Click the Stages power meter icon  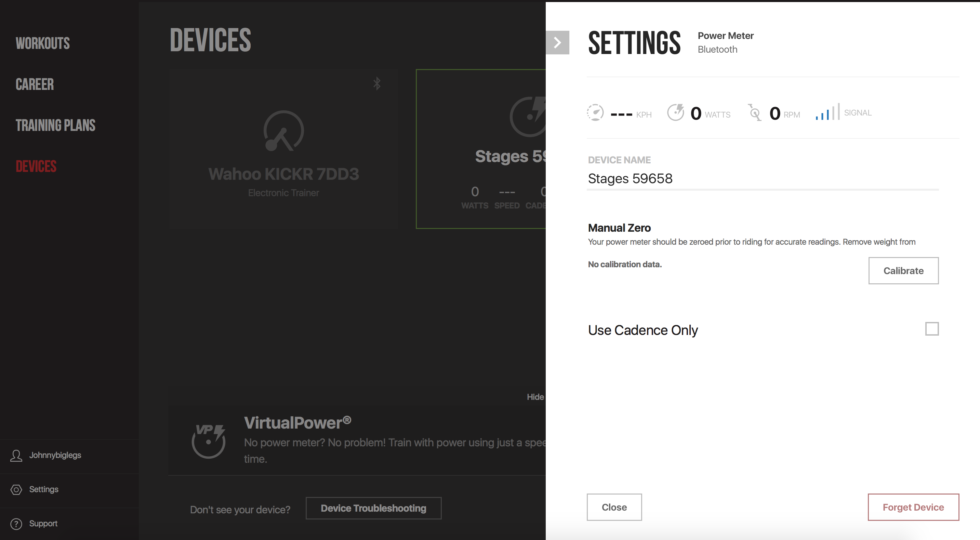pyautogui.click(x=528, y=116)
